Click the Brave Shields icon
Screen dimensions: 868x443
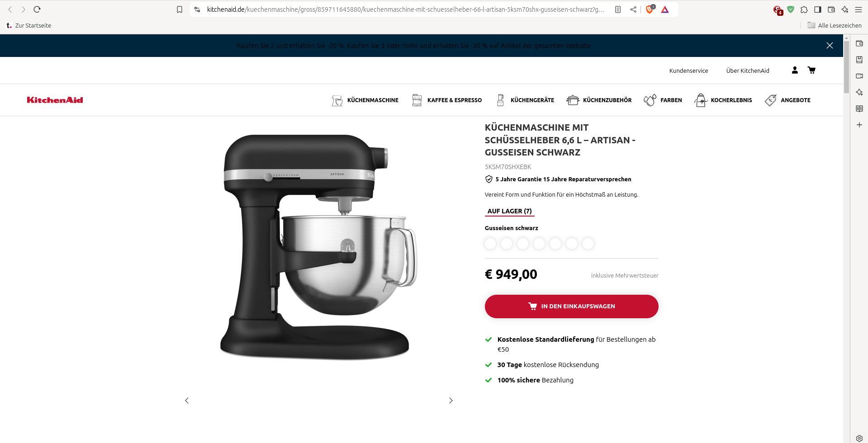(650, 9)
